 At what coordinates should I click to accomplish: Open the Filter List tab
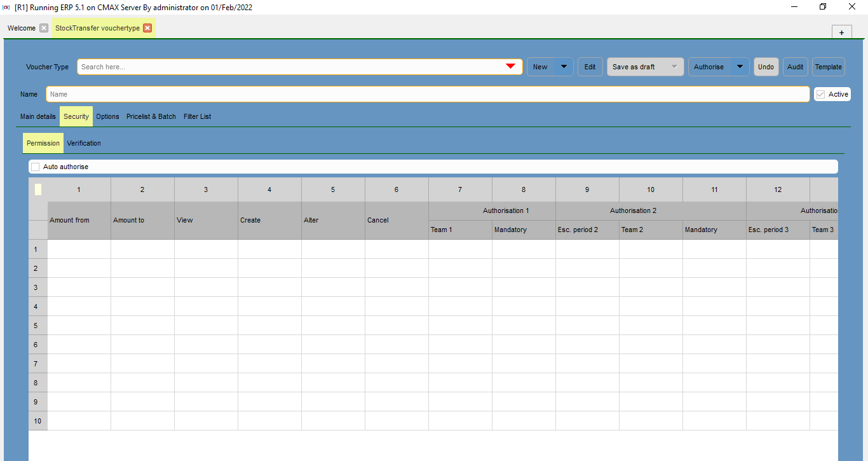[x=197, y=116]
